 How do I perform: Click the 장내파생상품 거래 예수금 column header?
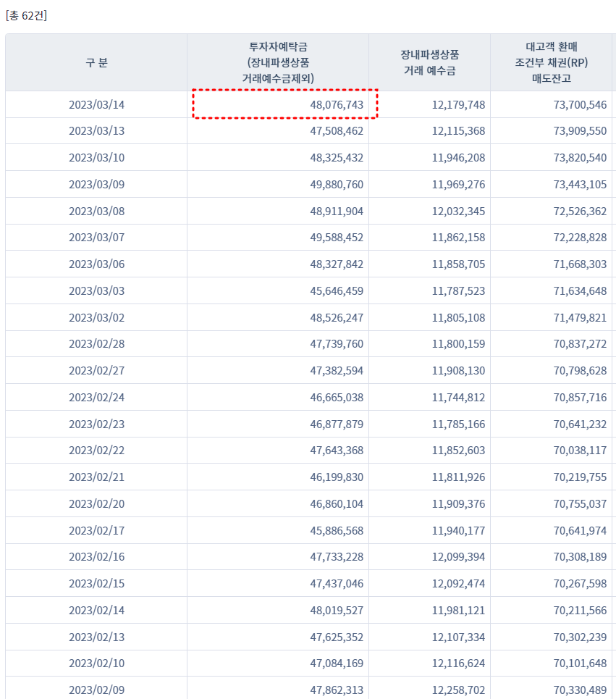coord(429,62)
